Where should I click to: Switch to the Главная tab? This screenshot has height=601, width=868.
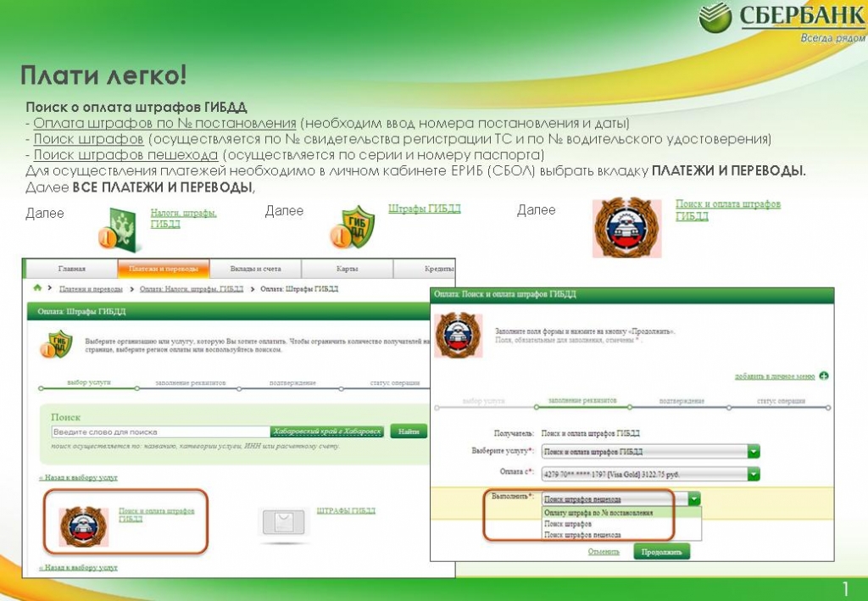click(71, 269)
